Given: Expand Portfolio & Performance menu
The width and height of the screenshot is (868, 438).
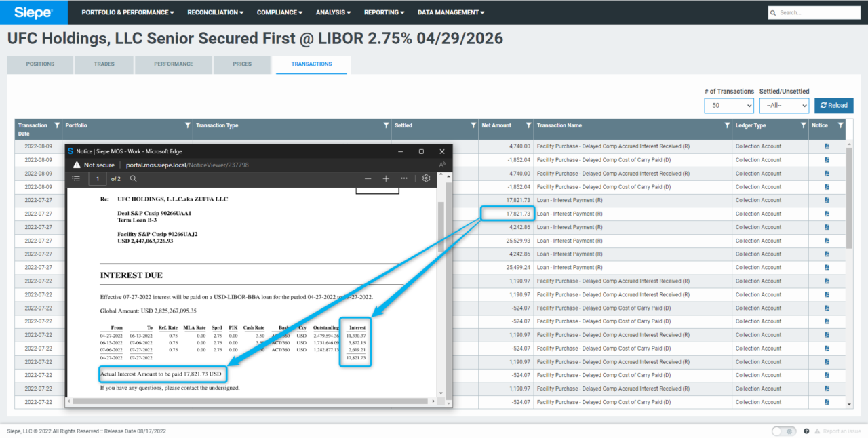Looking at the screenshot, I should point(127,12).
